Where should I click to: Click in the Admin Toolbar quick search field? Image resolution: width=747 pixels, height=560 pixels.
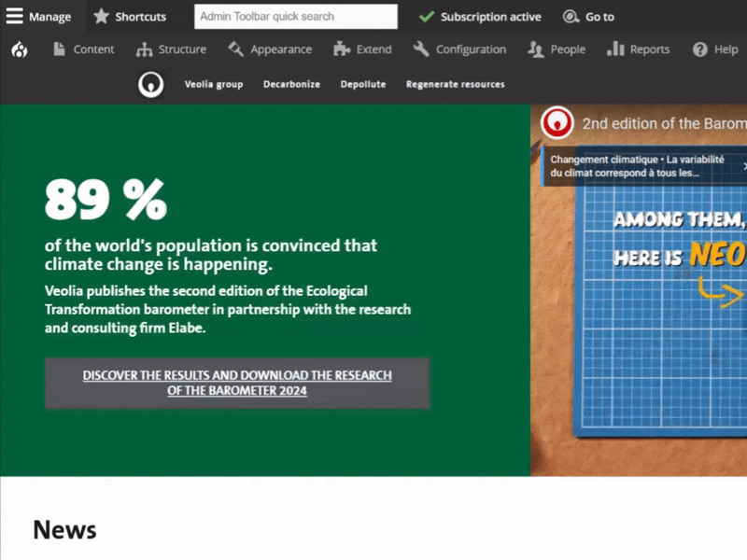pyautogui.click(x=295, y=17)
